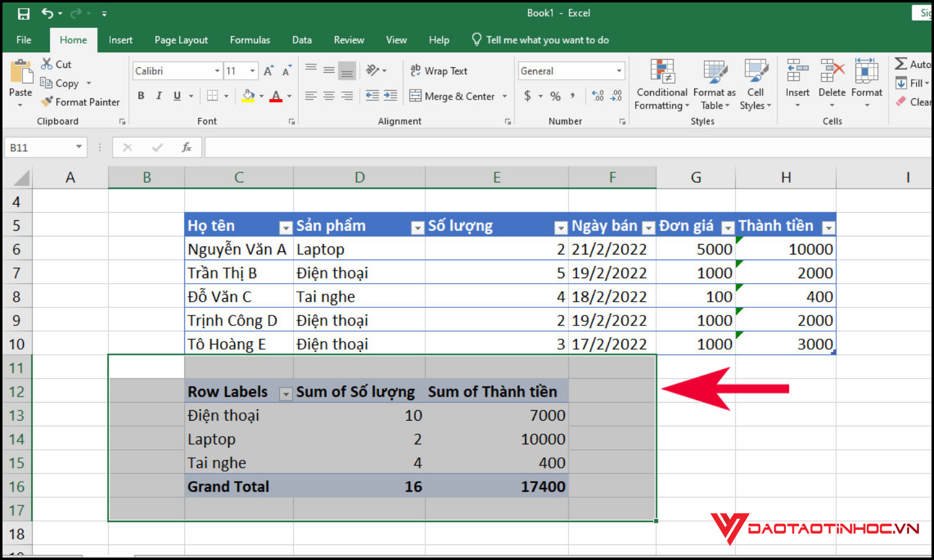Toggle italic formatting
Screen dimensions: 934x560
point(159,95)
